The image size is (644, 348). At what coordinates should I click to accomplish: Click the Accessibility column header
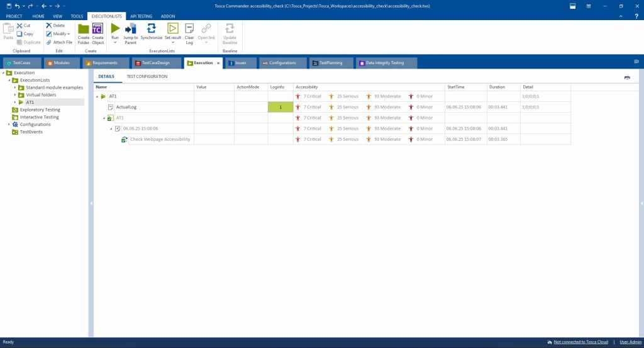(369, 87)
